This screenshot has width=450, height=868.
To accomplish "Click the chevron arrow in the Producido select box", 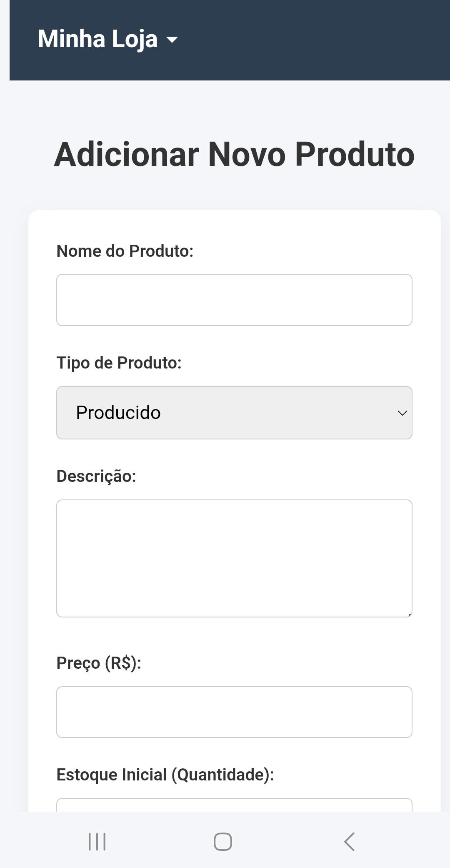I will click(402, 413).
